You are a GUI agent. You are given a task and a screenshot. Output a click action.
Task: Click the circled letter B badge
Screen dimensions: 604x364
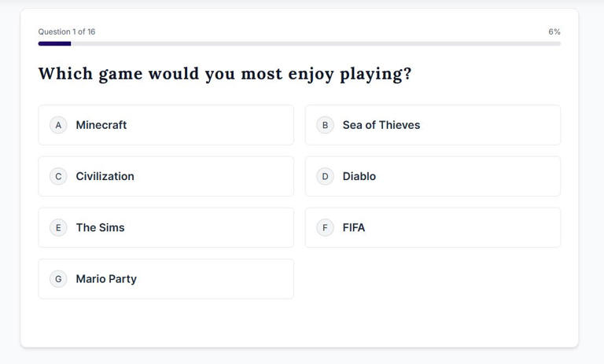(x=325, y=125)
